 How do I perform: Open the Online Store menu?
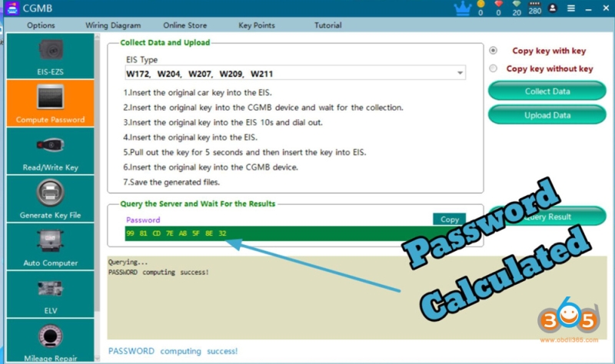coord(184,25)
